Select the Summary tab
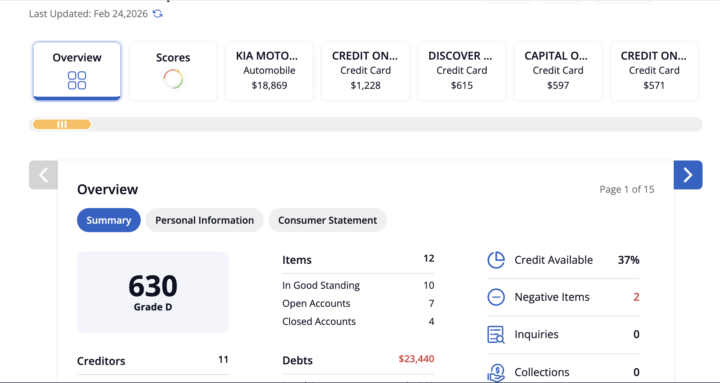The width and height of the screenshot is (720, 383). tap(109, 220)
